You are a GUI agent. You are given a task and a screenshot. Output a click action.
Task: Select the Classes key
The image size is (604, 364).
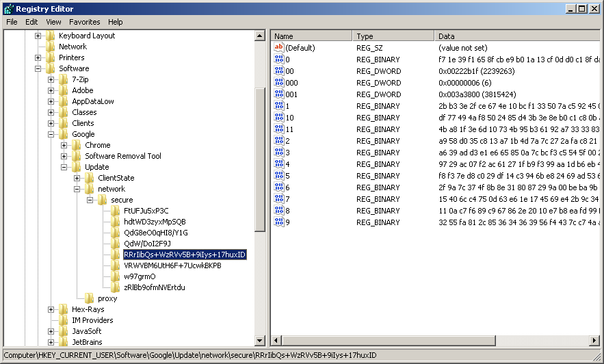coord(84,112)
